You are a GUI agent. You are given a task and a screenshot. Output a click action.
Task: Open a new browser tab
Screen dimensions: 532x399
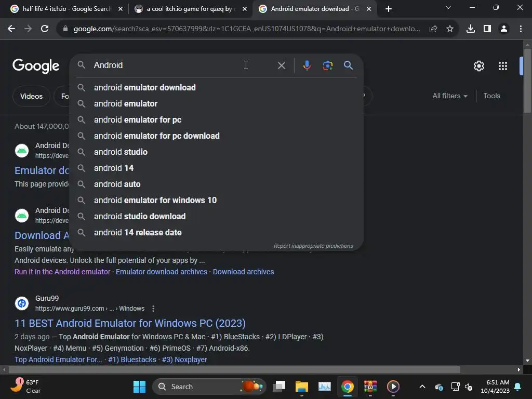tap(389, 9)
